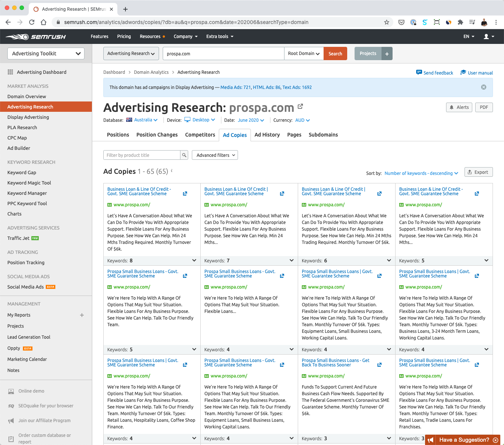Switch to the Position Changes tab
Viewport: 504px width, 445px height.
[157, 135]
